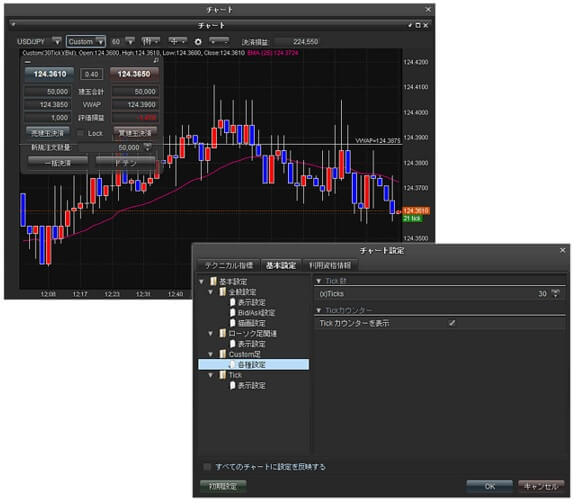The width and height of the screenshot is (576, 504).
Task: Collapse the Custom足 tree node
Action: click(x=210, y=354)
